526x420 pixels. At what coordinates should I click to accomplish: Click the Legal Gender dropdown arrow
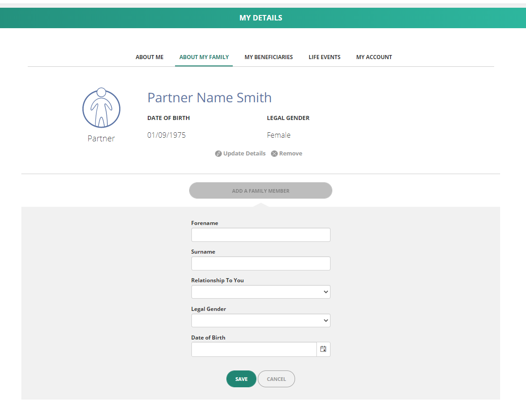[326, 320]
